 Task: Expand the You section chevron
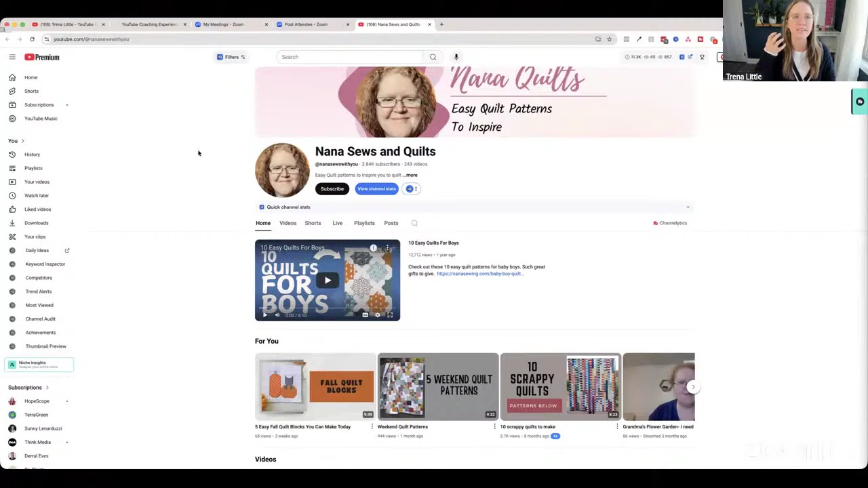pos(22,141)
